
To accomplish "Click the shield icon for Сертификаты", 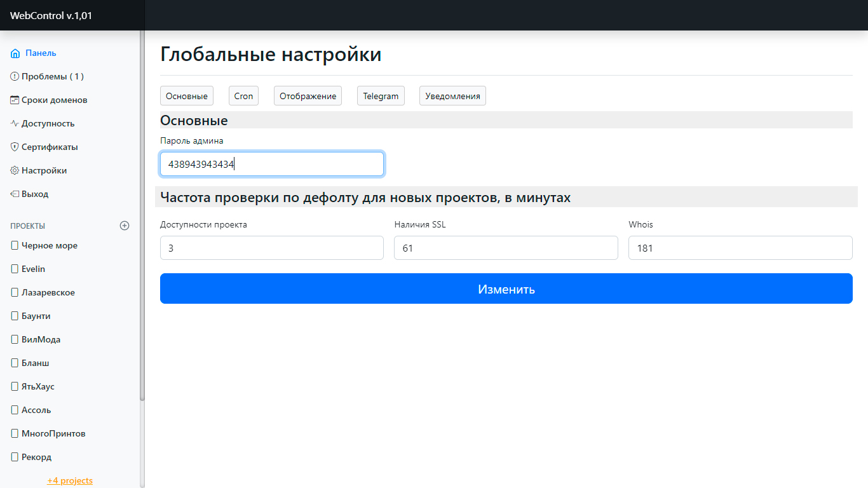I will pyautogui.click(x=15, y=147).
